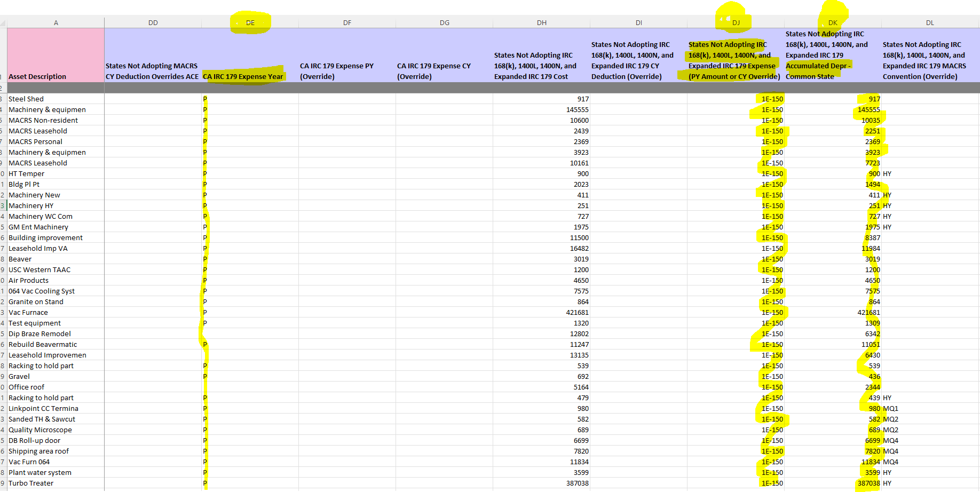This screenshot has height=492, width=980.
Task: Select the GM Ent Machinery cell
Action: click(x=56, y=227)
